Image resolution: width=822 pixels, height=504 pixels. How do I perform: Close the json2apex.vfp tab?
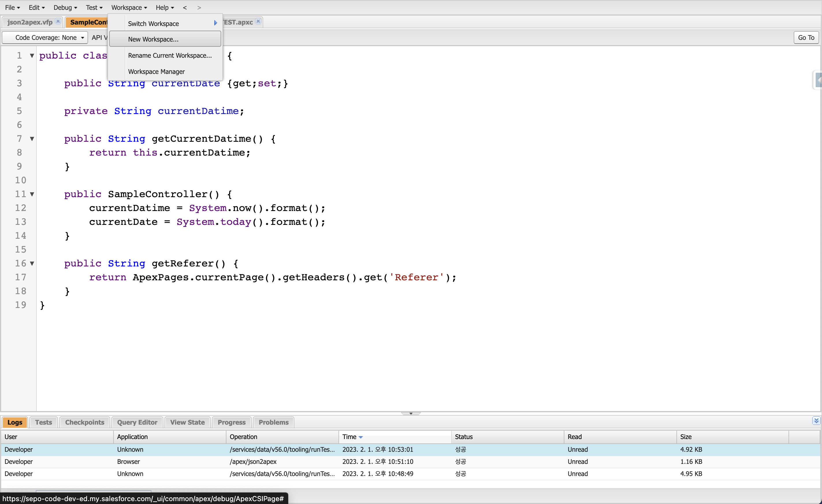[x=58, y=21]
